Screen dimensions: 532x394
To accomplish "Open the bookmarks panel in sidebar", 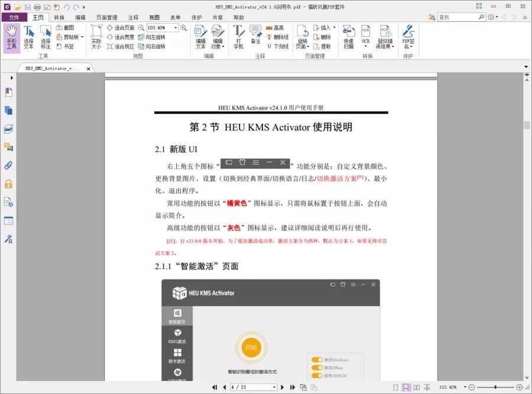I will 8,92.
